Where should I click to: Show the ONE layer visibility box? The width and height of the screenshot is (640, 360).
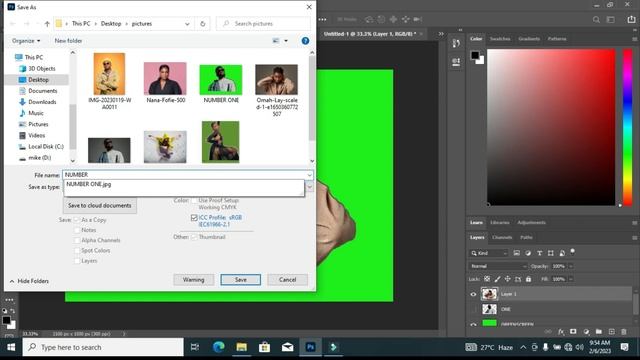point(473,309)
